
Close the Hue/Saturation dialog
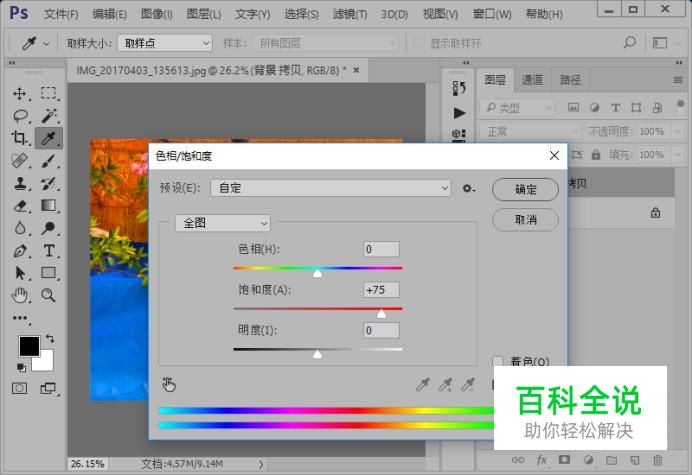[x=554, y=155]
